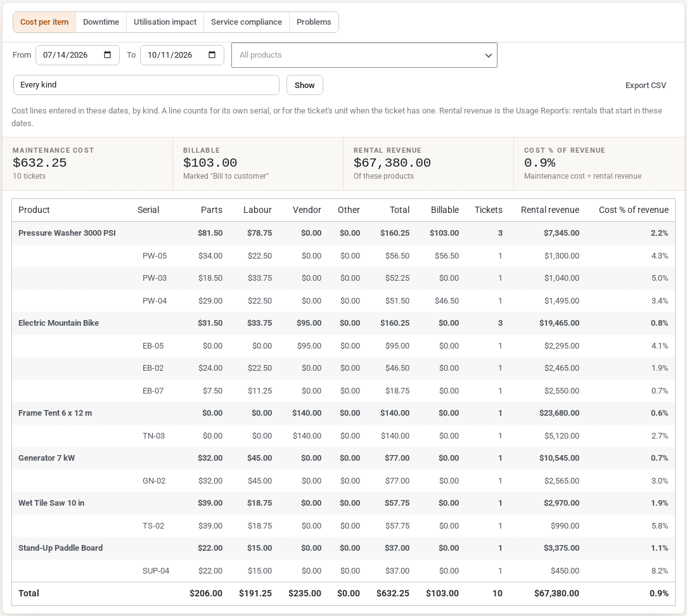The width and height of the screenshot is (687, 616).
Task: Open the Cost per item tab
Action: click(44, 22)
